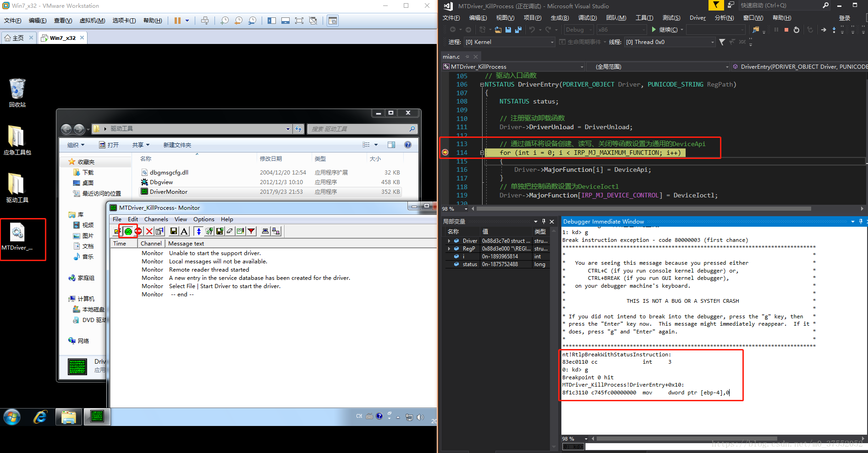868x453 pixels.
Task: Click the network computers icon in Monitor toolbar
Action: pyautogui.click(x=276, y=231)
